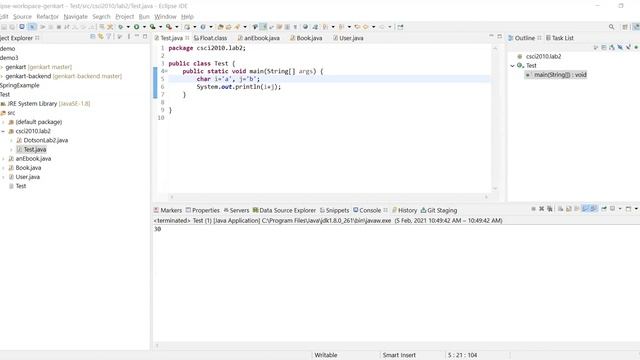Click line 6 System.out.println code

click(x=239, y=87)
